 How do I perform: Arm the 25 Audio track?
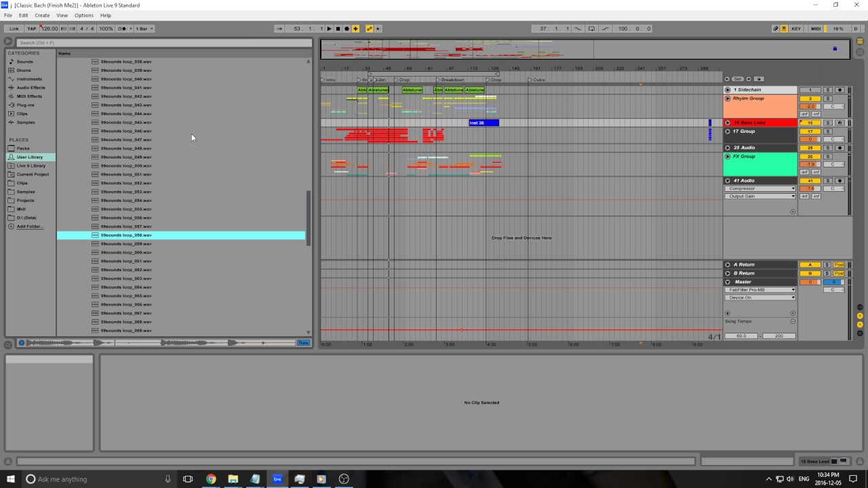(x=840, y=148)
